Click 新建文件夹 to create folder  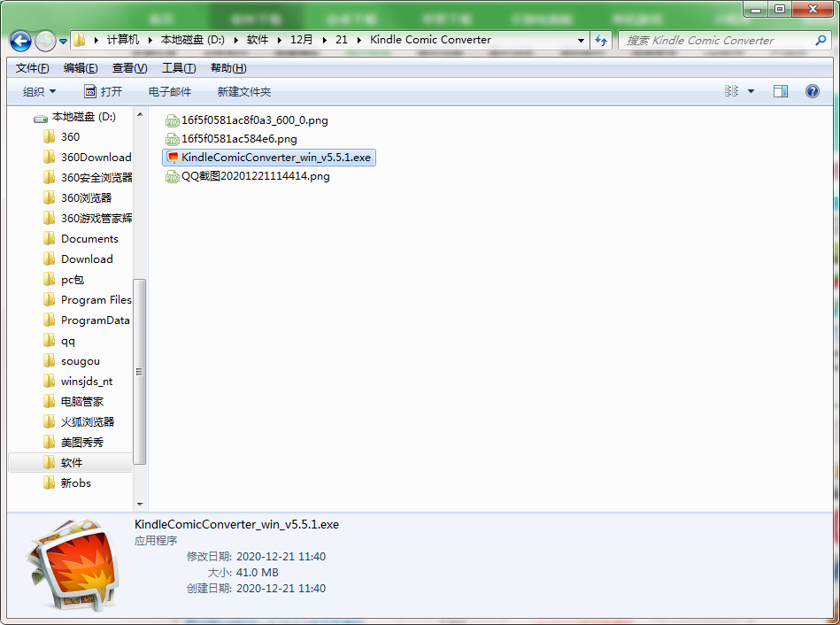click(x=243, y=92)
